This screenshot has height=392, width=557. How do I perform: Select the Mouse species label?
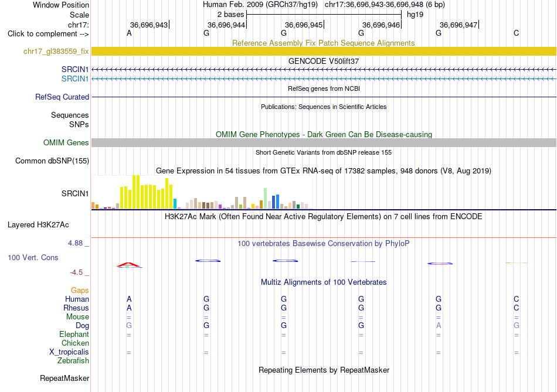[77, 317]
